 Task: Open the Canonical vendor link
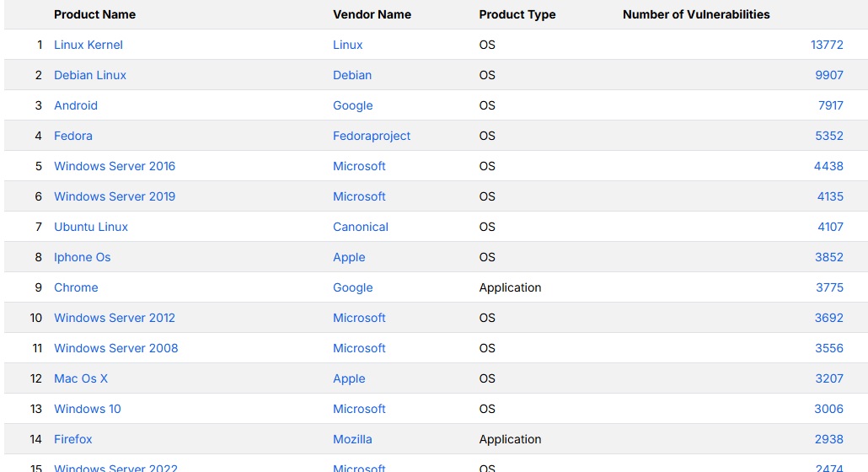click(x=361, y=227)
